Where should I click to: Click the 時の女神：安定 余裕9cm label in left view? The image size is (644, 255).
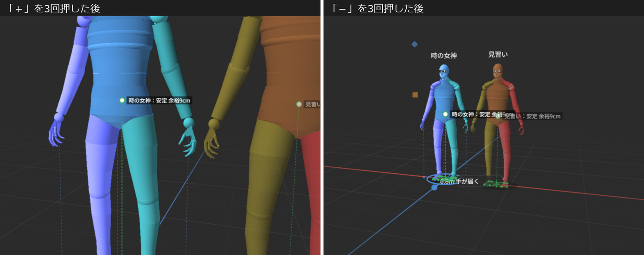point(159,100)
